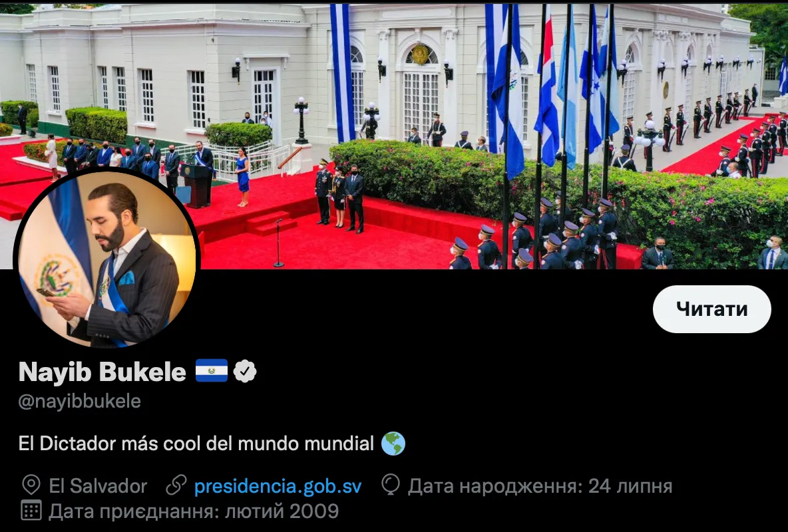Click the speaker's podium in the banner photo
This screenshot has height=532, width=788.
tap(196, 186)
